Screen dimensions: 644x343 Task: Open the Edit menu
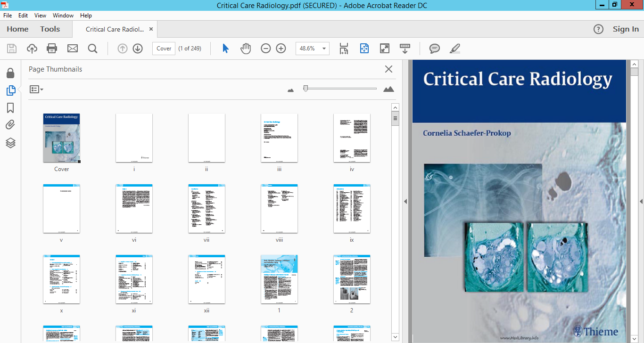23,16
